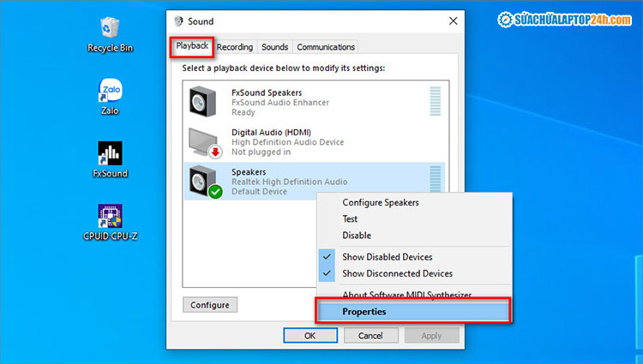The image size is (643, 364).
Task: Toggle Show Disabled Devices checkmark
Action: tap(327, 257)
